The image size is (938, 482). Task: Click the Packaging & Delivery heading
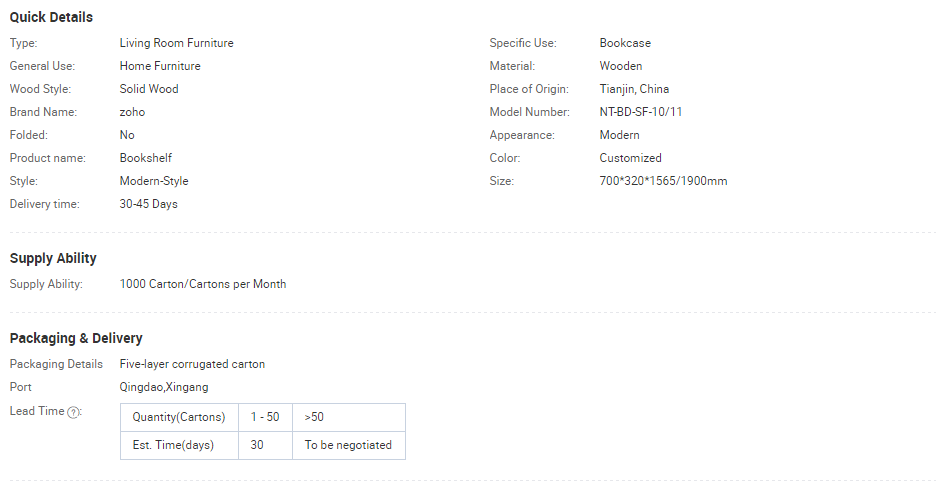pos(76,338)
